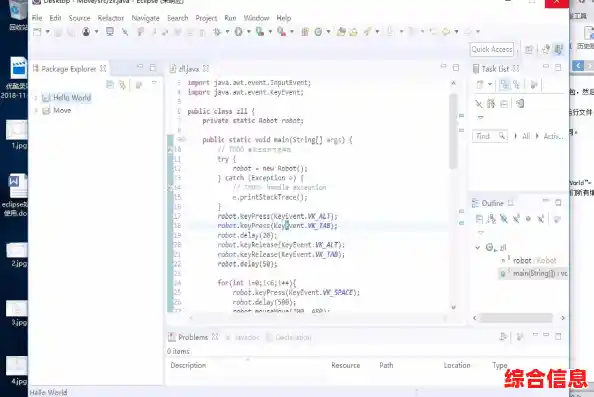Click the New file toolbar icon
594x397 pixels.
(37, 32)
